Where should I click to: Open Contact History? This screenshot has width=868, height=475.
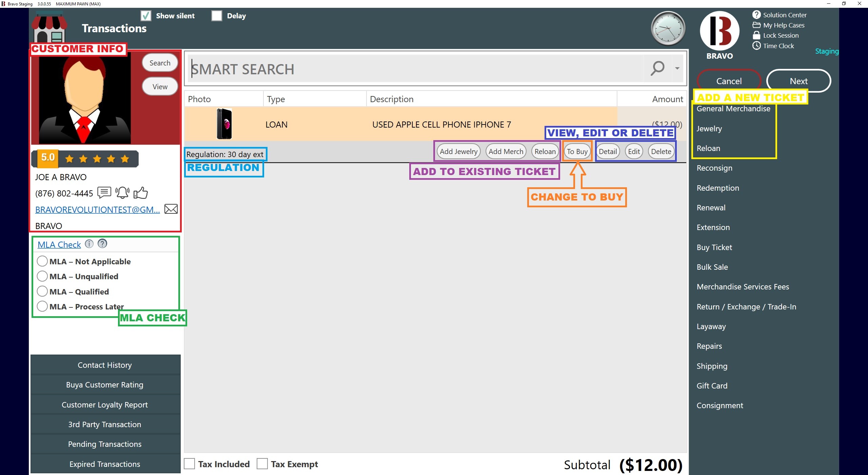pyautogui.click(x=105, y=365)
